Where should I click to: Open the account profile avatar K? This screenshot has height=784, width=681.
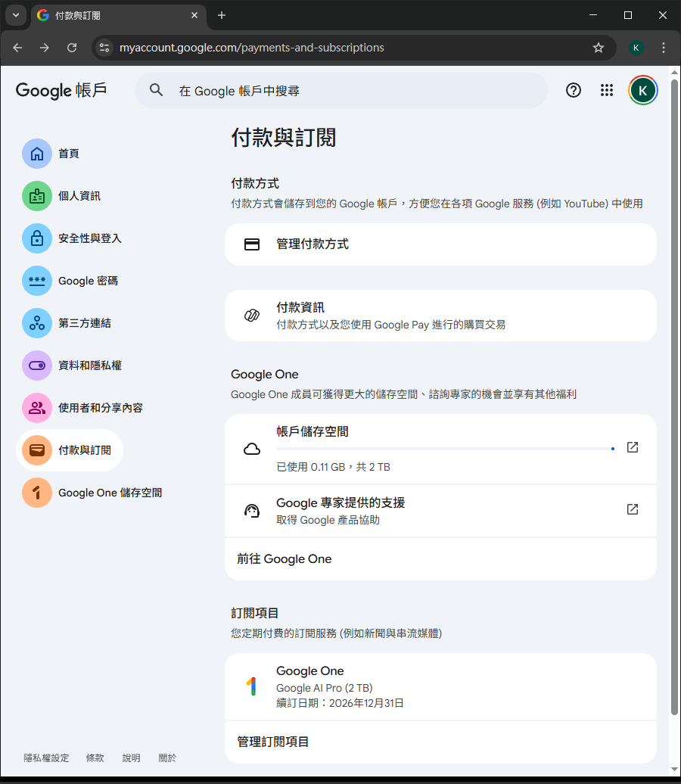642,90
